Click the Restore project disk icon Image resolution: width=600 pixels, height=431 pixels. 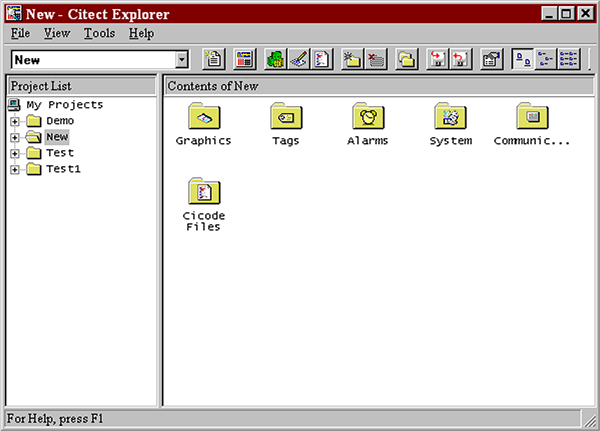461,59
